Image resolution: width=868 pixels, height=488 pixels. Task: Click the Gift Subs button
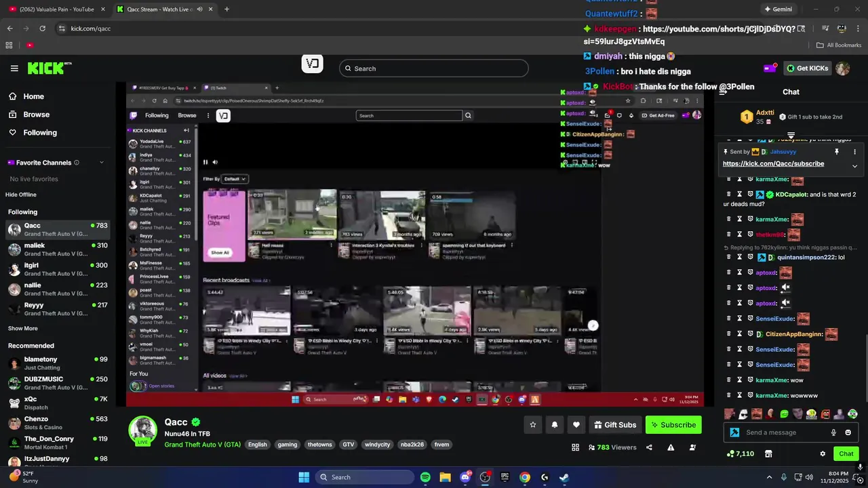(614, 425)
